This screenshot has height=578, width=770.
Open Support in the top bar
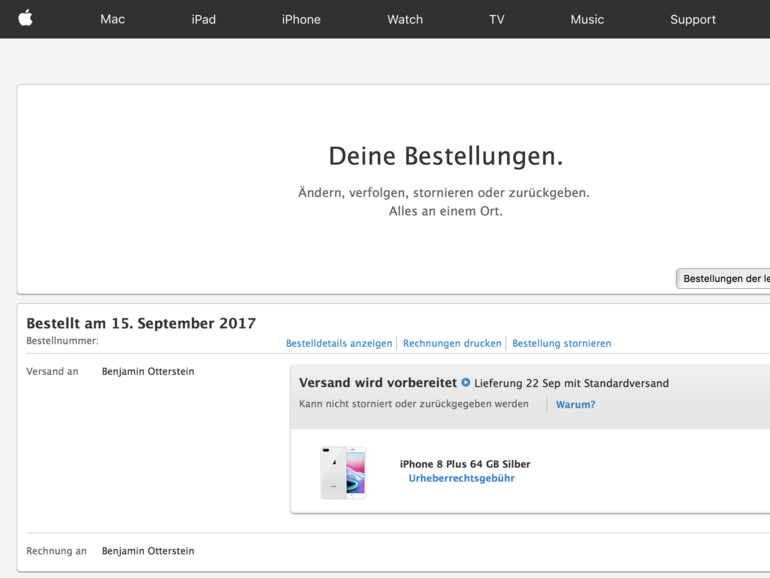[692, 20]
